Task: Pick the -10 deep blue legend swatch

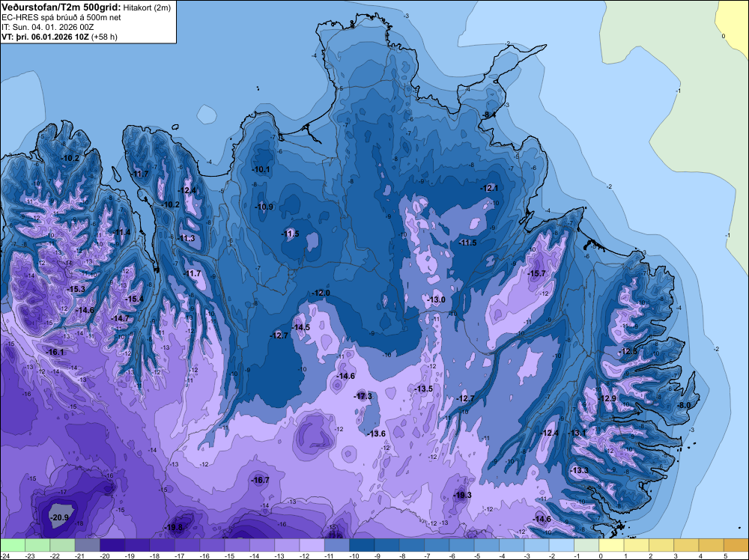Action: click(x=362, y=545)
